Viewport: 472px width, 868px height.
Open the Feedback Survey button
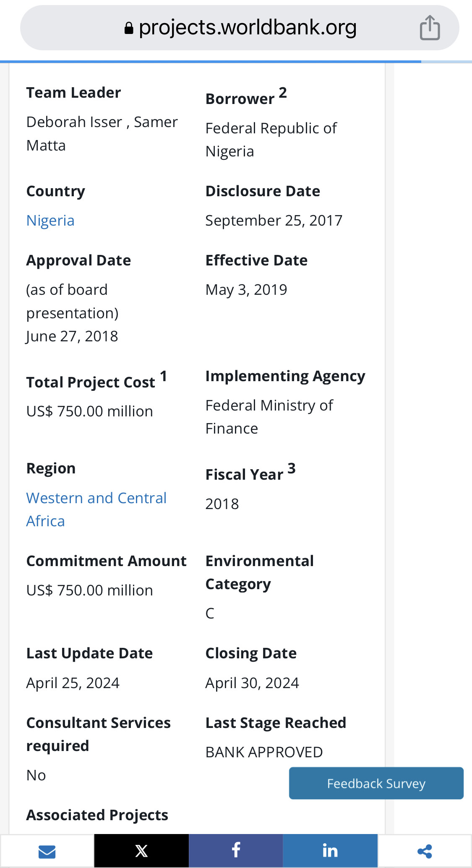tap(376, 783)
